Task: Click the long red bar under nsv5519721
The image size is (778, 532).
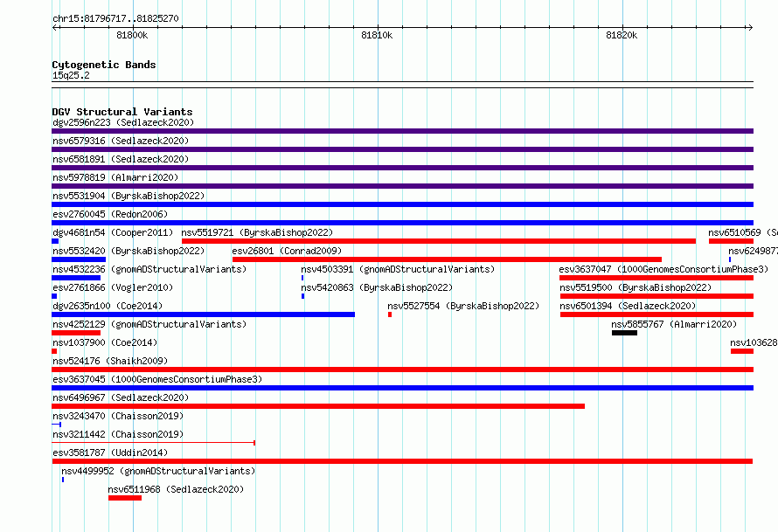Action: click(439, 241)
